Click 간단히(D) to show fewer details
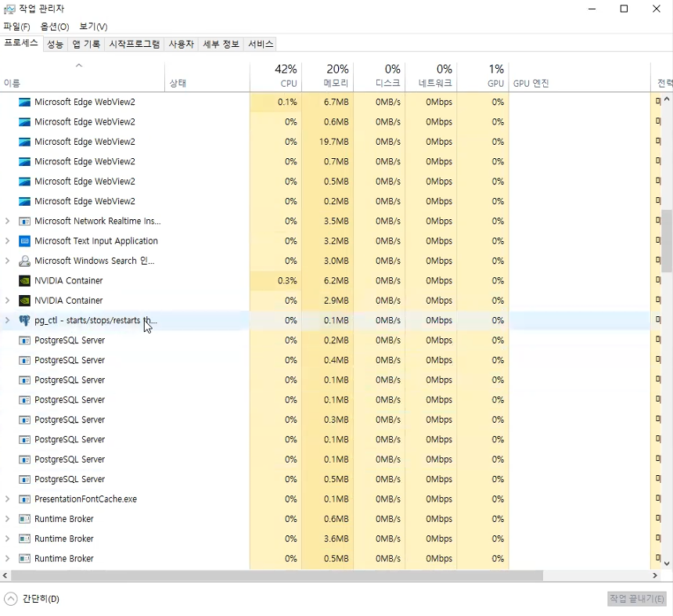The width and height of the screenshot is (673, 616). pyautogui.click(x=41, y=599)
